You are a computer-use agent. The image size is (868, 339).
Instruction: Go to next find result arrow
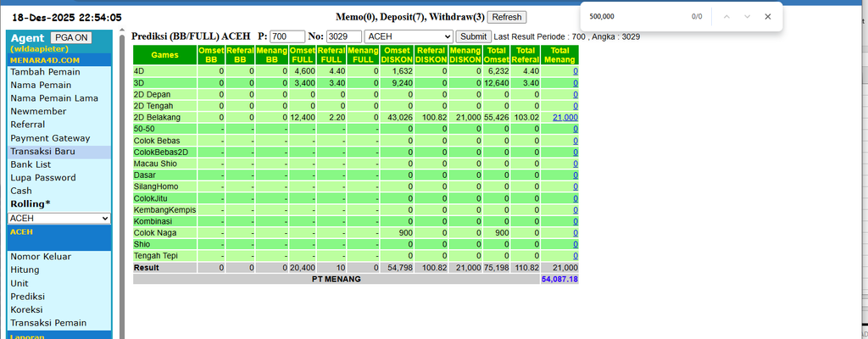click(x=748, y=17)
